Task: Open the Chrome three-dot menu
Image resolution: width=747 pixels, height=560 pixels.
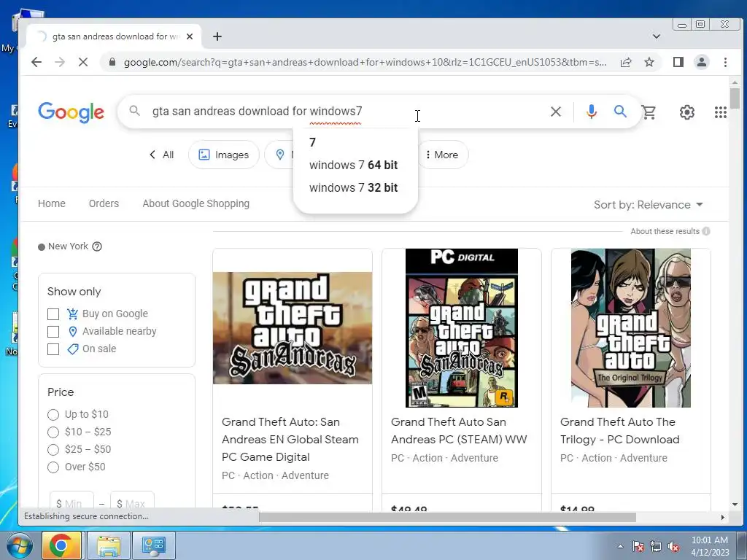Action: 725,62
